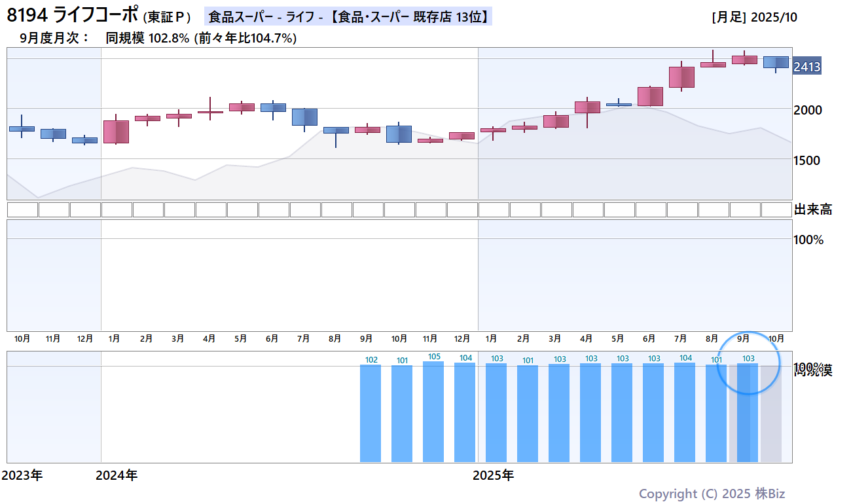
Task: Select the January 2024 red candlestick
Action: [116, 132]
